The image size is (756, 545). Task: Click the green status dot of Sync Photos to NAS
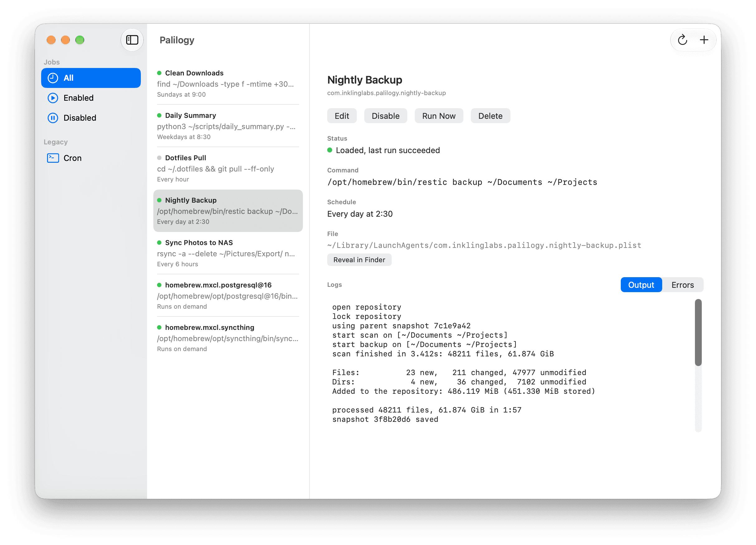159,243
